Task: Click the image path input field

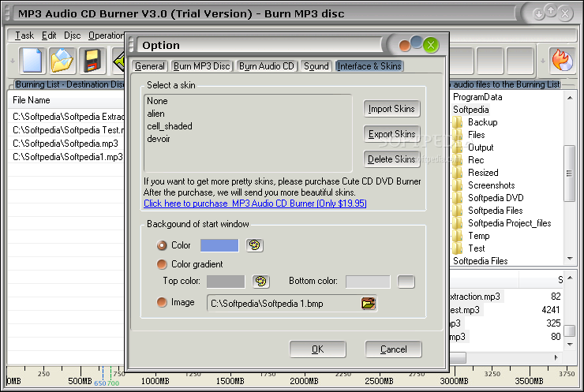Action: [283, 304]
